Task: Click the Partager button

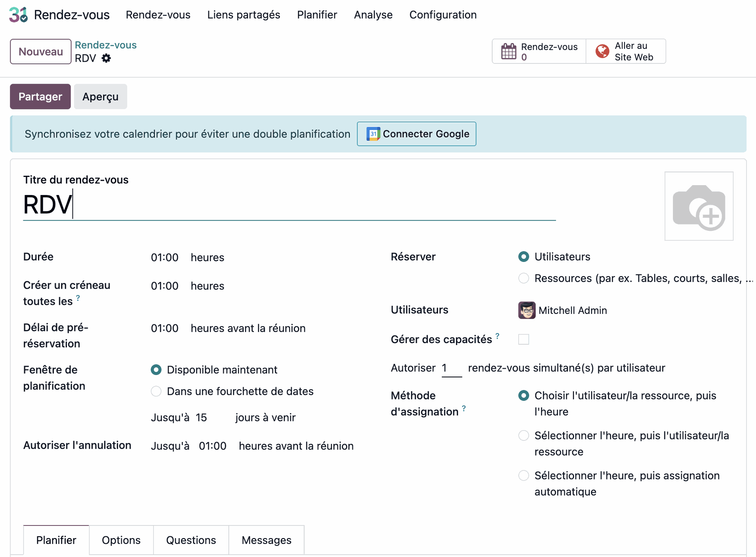Action: click(40, 97)
